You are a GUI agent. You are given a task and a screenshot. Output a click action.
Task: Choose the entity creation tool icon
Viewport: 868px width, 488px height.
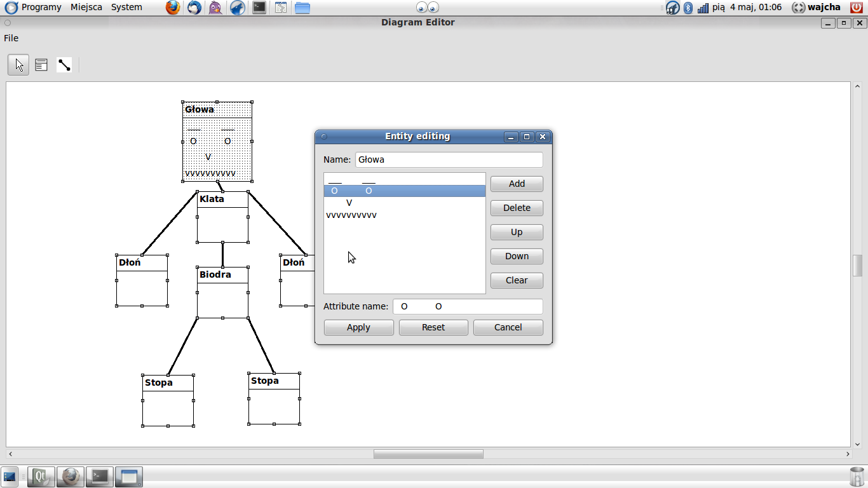tap(41, 65)
